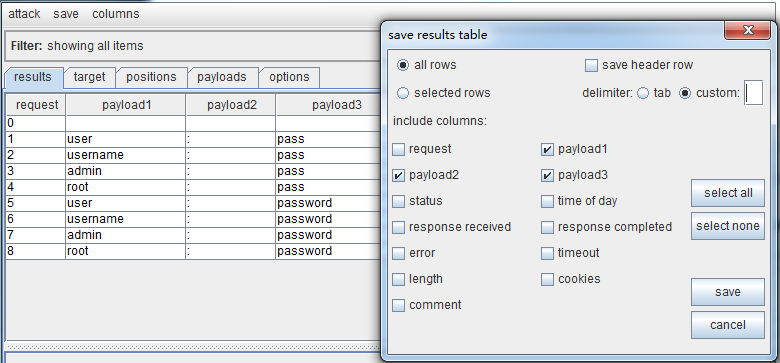Select row 0 in the results table
The width and height of the screenshot is (780, 363).
point(194,123)
